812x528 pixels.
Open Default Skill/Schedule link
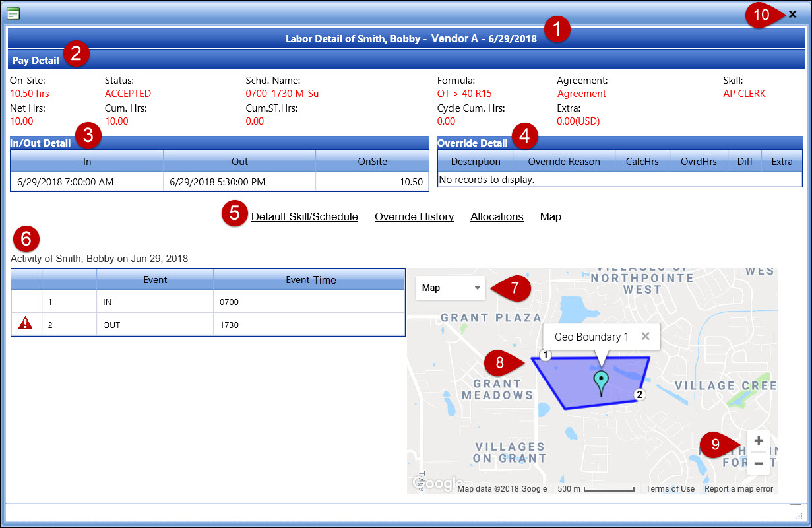[304, 216]
